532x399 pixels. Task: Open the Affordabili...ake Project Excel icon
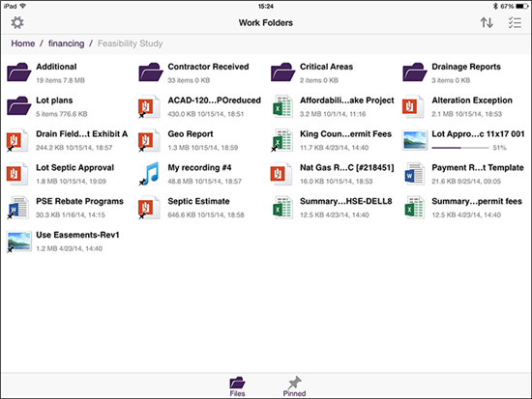282,106
